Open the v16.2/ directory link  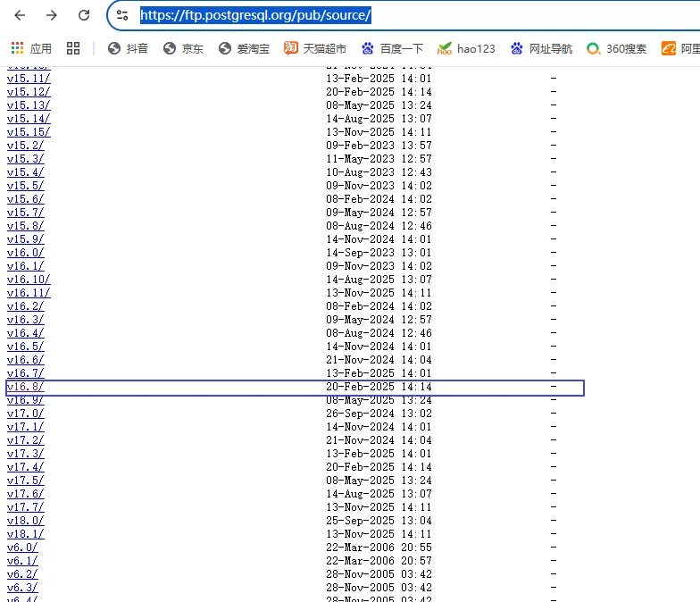[25, 306]
